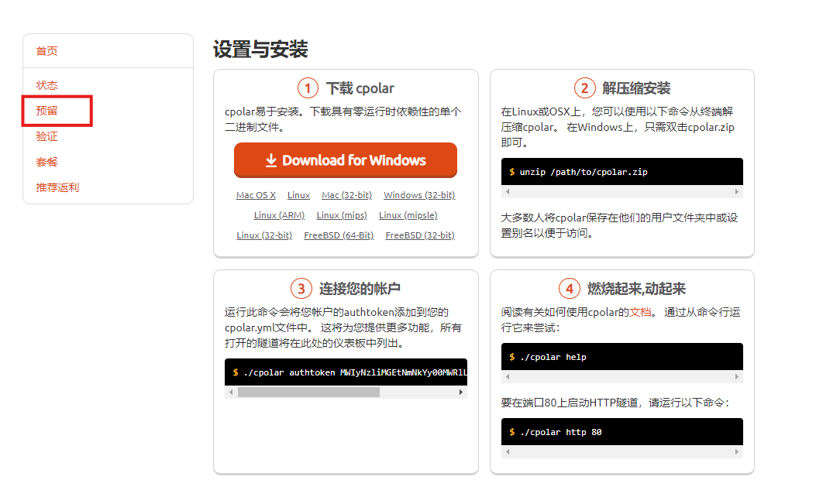Viewport: 816px width, 504px height.
Task: Open the 状态 sidebar item
Action: click(46, 85)
